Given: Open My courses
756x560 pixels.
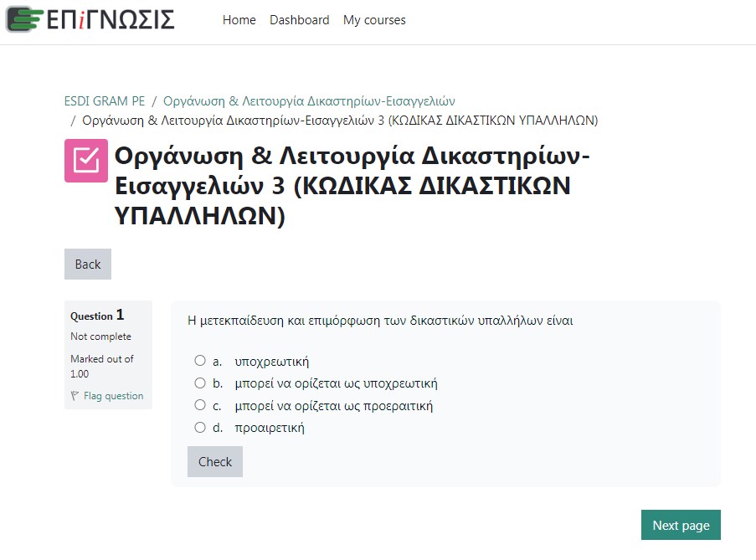Looking at the screenshot, I should (374, 20).
